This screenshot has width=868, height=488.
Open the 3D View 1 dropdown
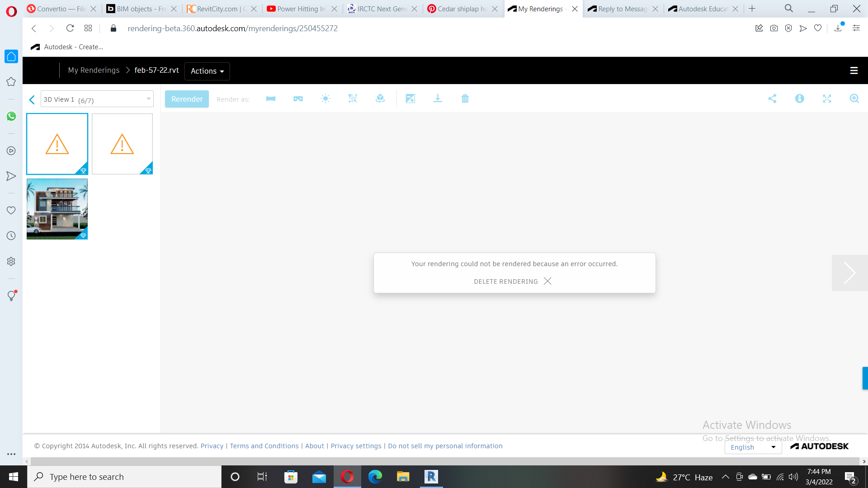click(x=96, y=99)
